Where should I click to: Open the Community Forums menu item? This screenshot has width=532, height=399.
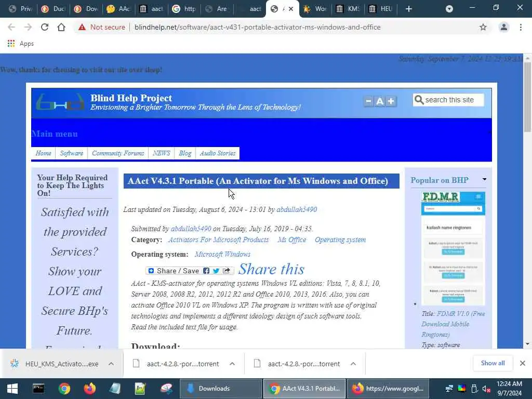click(x=118, y=153)
